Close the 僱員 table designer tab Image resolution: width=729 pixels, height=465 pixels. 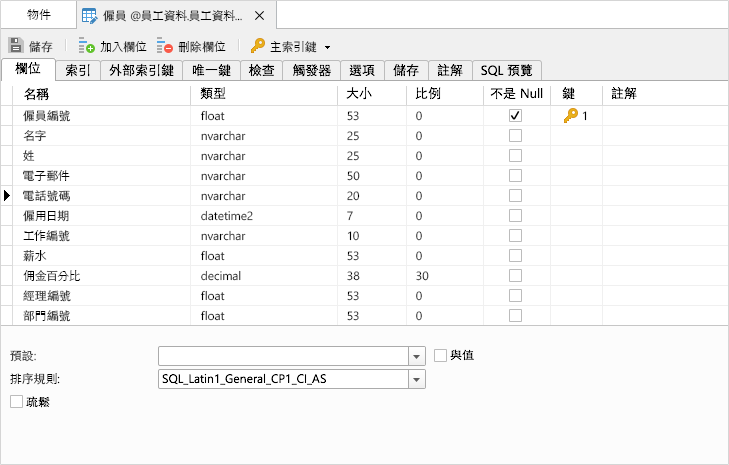coord(260,16)
